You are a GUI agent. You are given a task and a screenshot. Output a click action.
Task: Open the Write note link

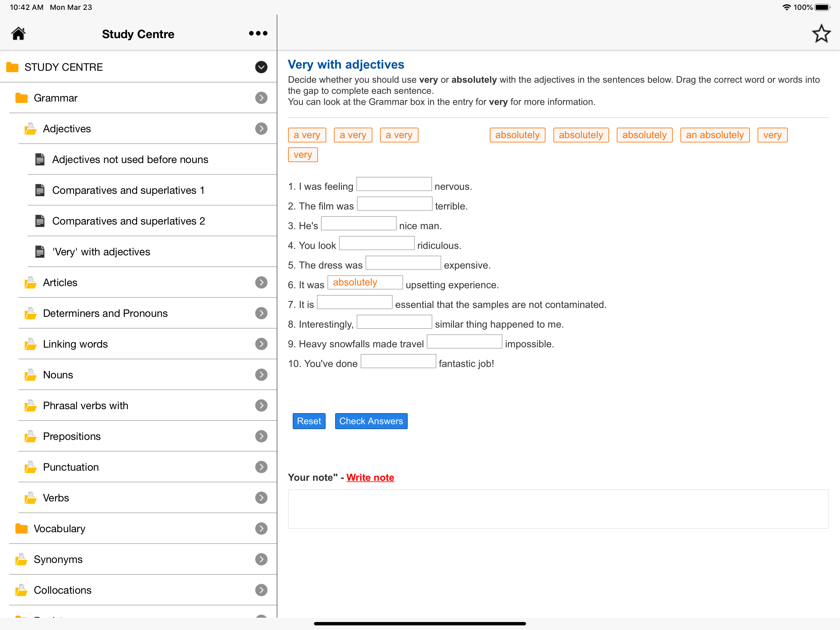coord(370,478)
